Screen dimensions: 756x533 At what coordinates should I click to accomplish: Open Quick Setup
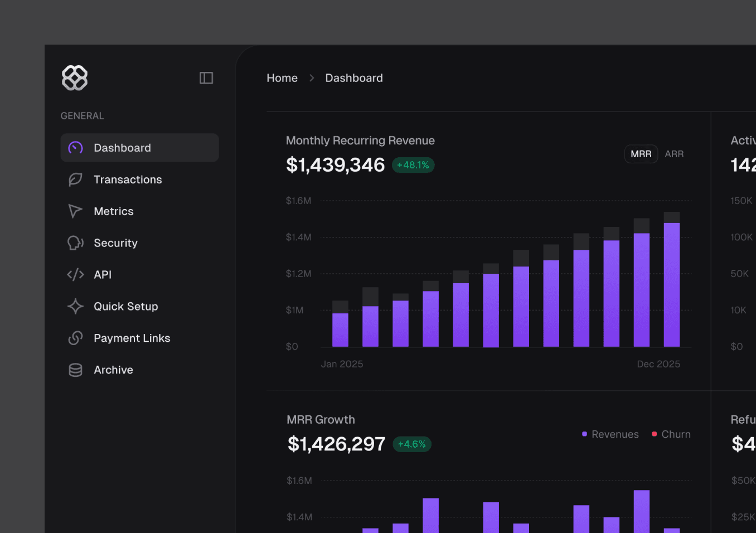[139, 307]
